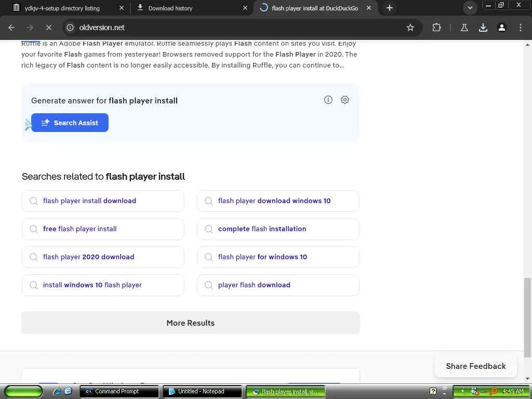Click the magnifier icon in system tray
This screenshot has height=399, width=532.
click(494, 392)
